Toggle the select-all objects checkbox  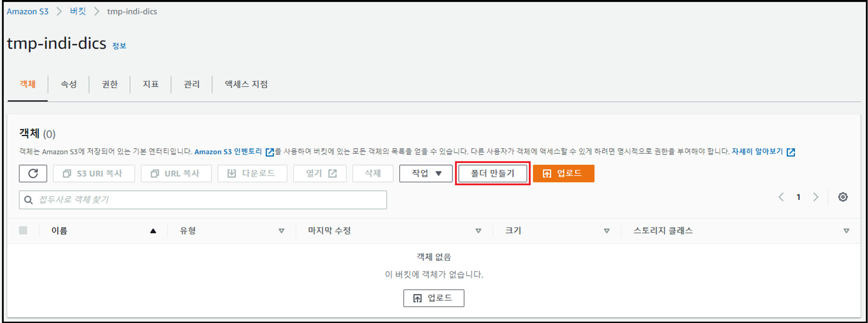[23, 230]
